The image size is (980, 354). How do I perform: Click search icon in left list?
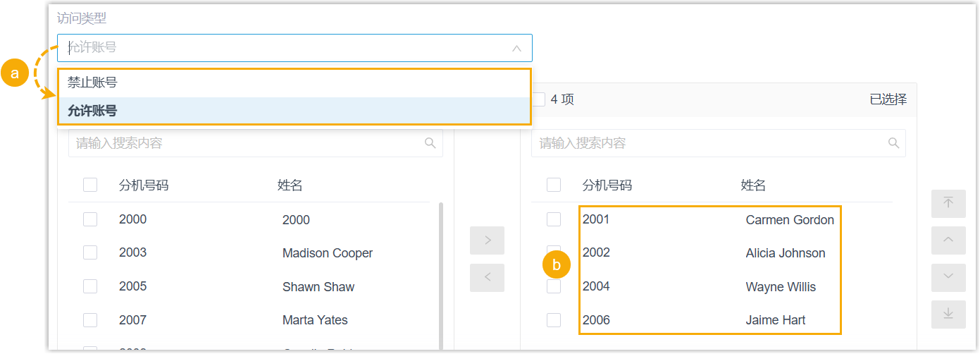coord(430,143)
